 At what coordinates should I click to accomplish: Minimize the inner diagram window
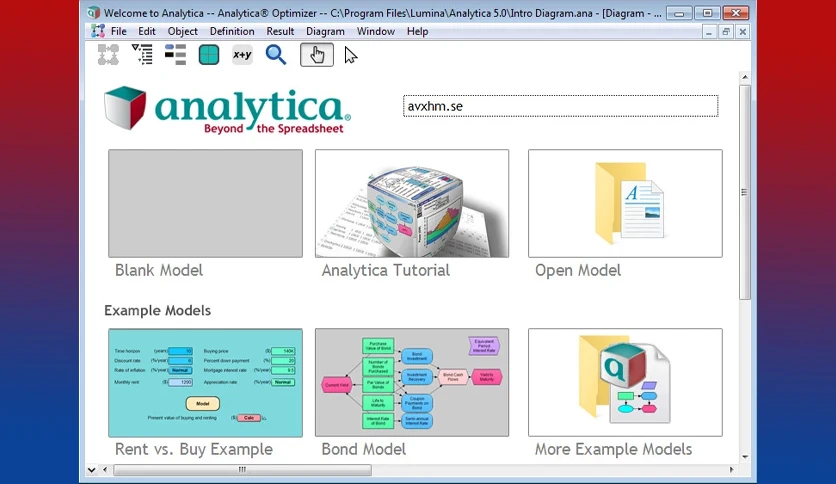(x=709, y=32)
